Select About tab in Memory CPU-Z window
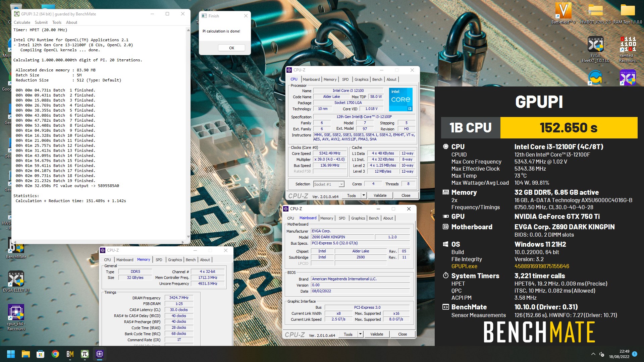The height and width of the screenshot is (362, 644). [x=205, y=260]
